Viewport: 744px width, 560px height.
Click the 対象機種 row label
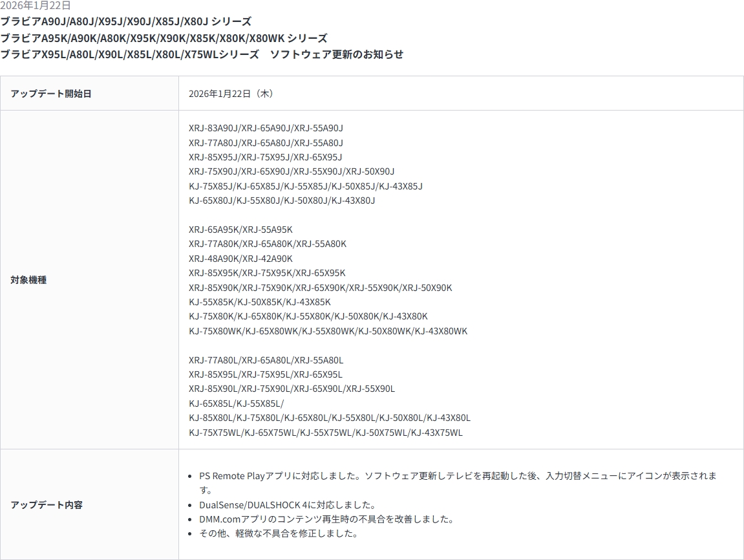point(28,280)
